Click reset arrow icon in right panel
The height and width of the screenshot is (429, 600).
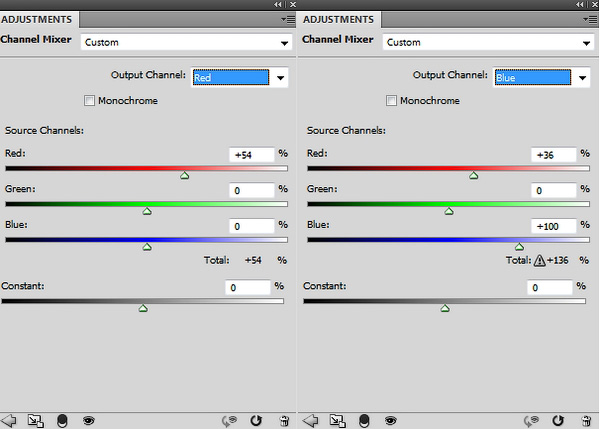[x=558, y=421]
